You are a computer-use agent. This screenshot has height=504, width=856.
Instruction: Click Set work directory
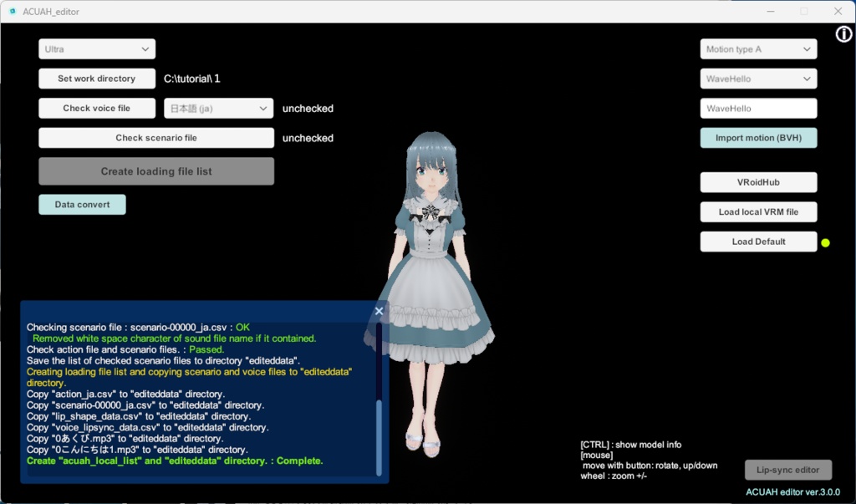97,78
